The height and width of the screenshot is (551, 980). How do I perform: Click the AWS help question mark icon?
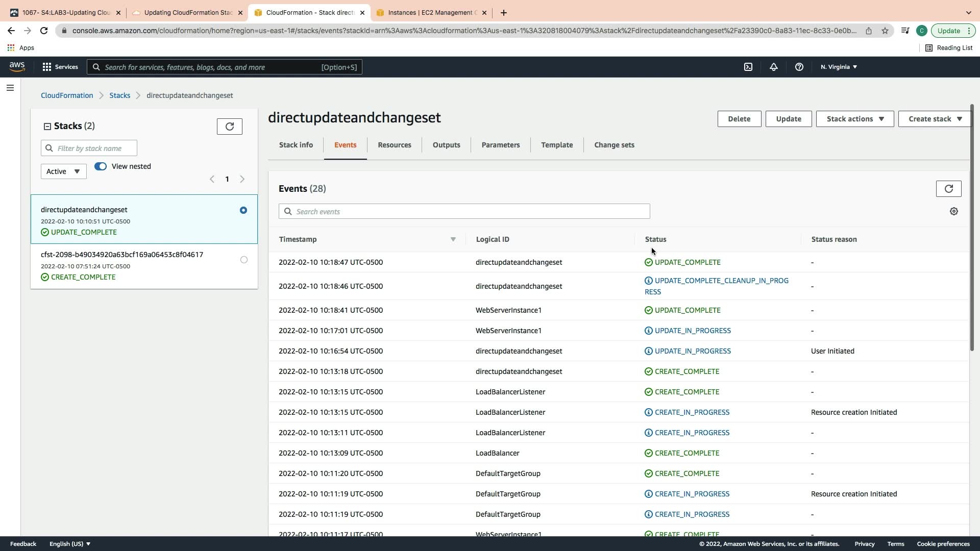pyautogui.click(x=799, y=67)
